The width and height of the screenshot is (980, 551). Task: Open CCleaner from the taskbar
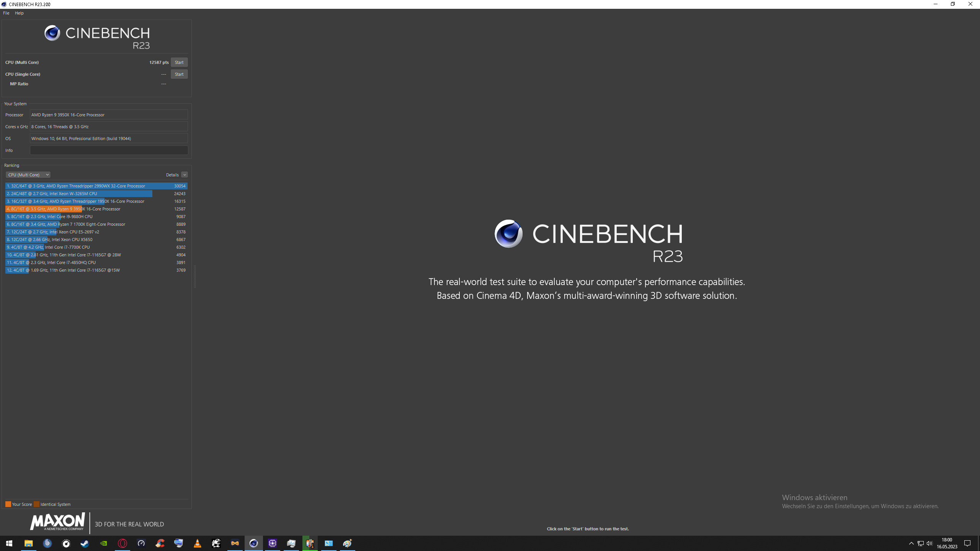(160, 543)
